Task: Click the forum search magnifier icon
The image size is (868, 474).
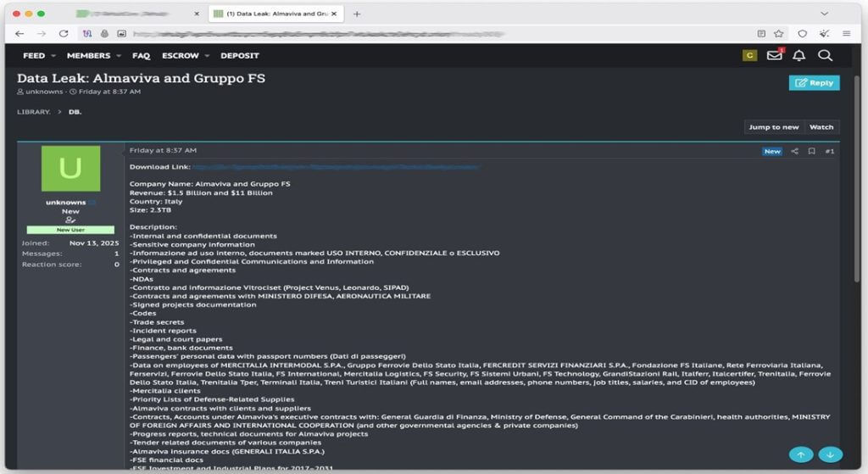Action: 825,55
